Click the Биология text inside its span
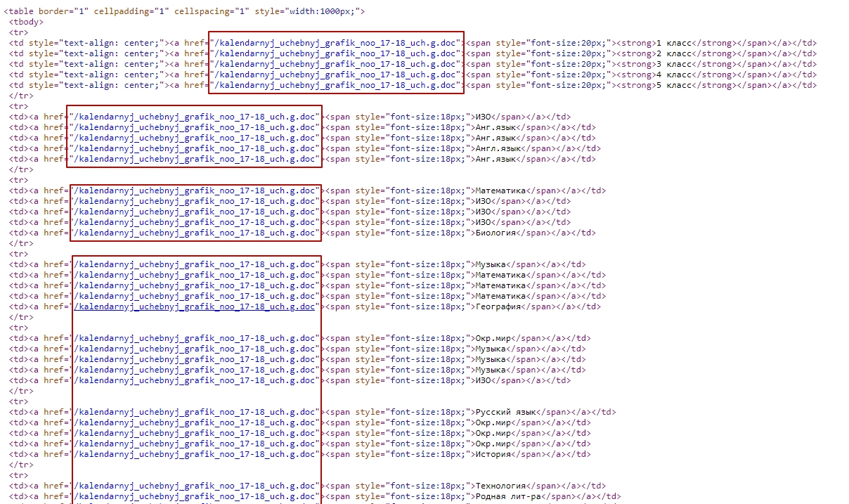 tap(495, 233)
